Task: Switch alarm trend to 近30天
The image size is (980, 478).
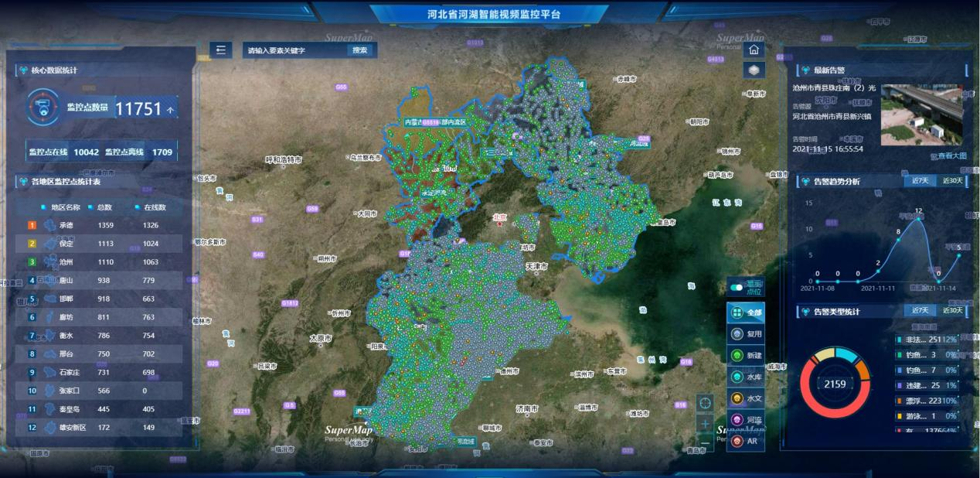Action: click(x=952, y=181)
